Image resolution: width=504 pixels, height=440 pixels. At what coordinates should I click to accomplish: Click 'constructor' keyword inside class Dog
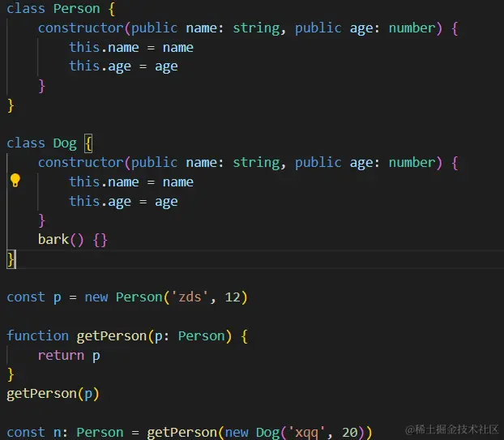click(x=81, y=163)
